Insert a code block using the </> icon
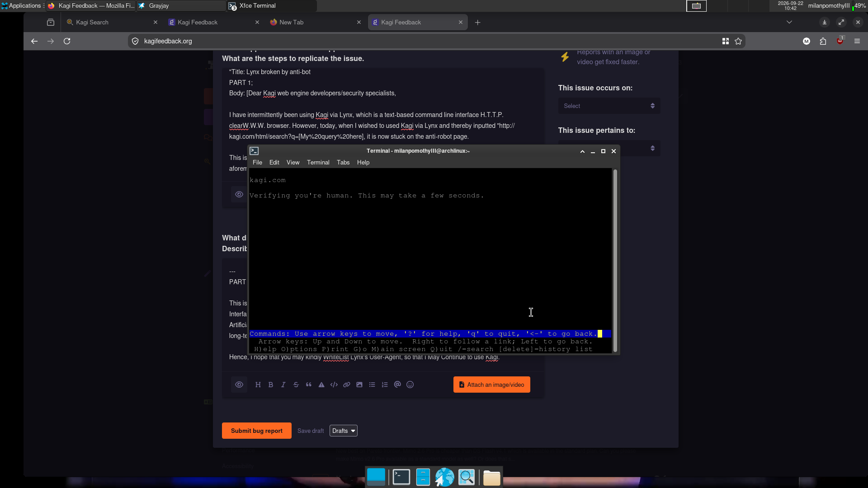Screen dimensions: 868x488 point(334,385)
